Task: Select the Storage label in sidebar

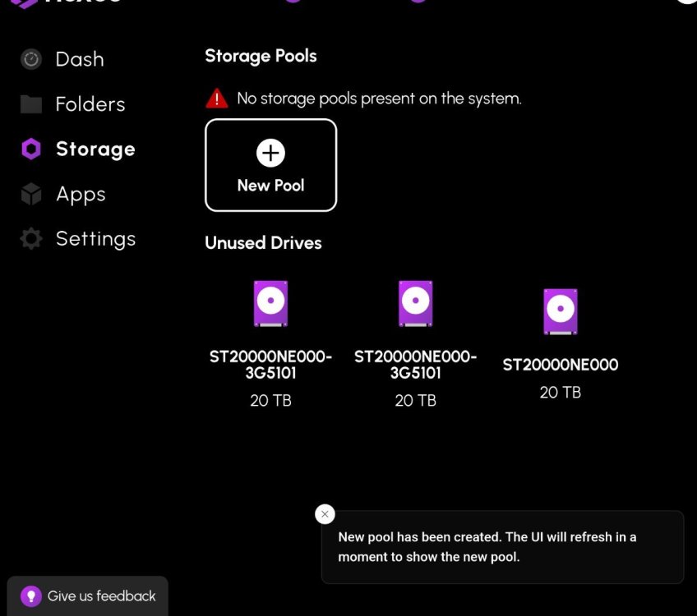Action: coord(95,149)
